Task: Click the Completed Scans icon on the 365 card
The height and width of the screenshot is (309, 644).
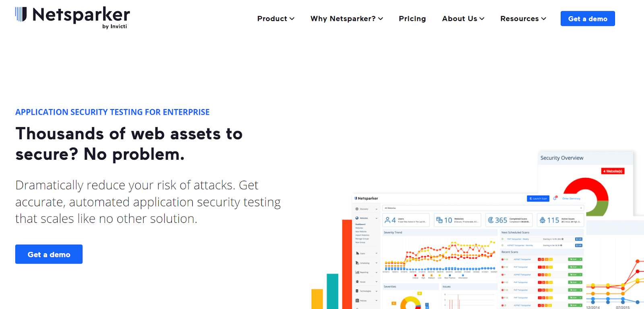Action: point(491,220)
